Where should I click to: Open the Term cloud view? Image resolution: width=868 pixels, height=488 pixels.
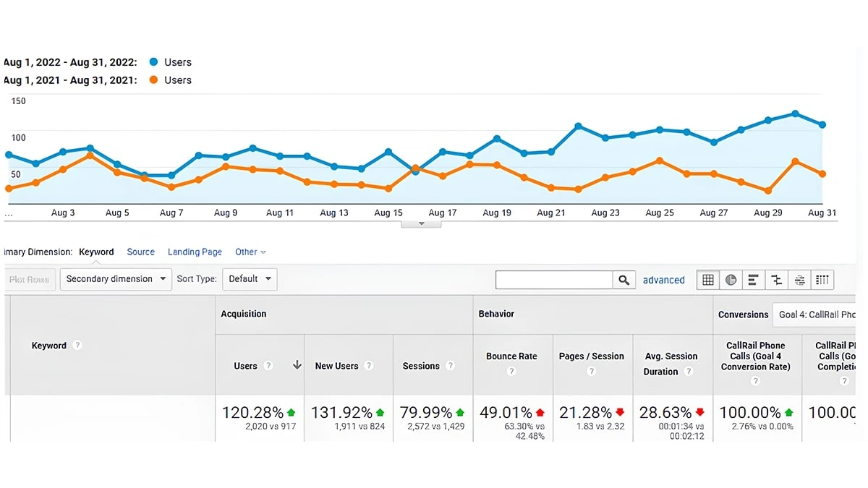[799, 280]
